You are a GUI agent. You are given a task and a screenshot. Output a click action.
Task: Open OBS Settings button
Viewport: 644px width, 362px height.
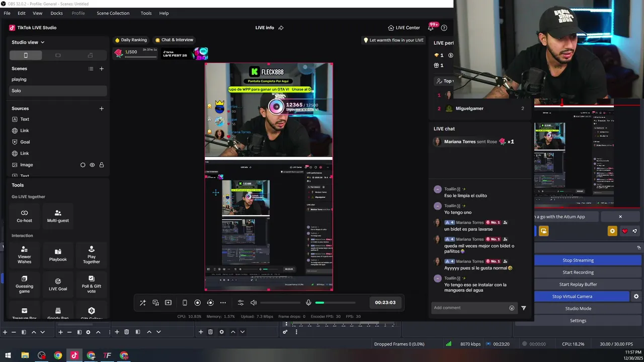coord(578,321)
